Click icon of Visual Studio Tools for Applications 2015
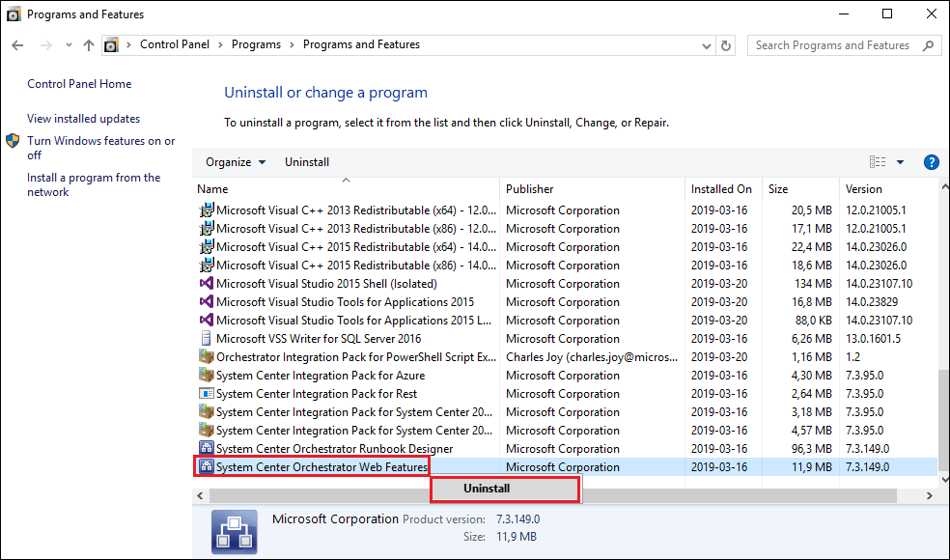The image size is (950, 560). (207, 302)
